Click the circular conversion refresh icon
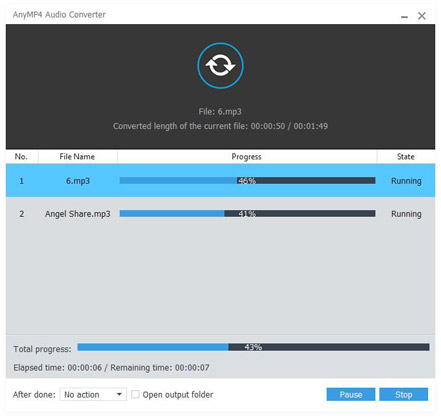The width and height of the screenshot is (441, 419). click(220, 65)
